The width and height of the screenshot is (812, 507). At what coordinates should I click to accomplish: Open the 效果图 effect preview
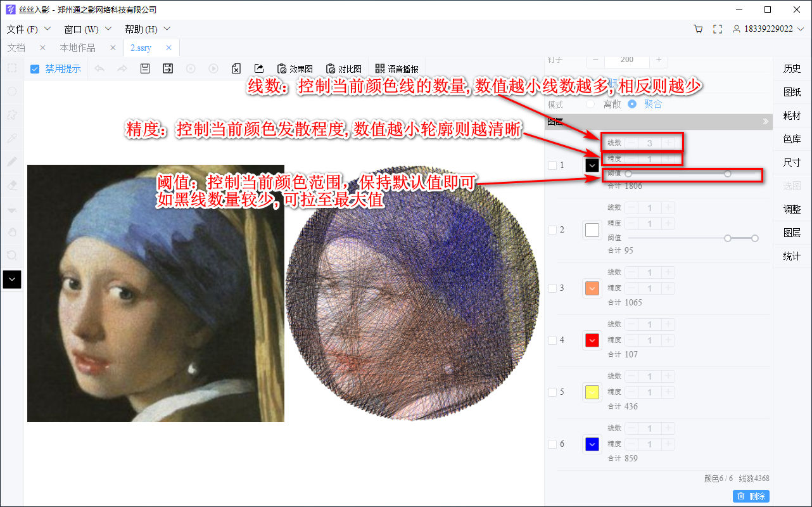tap(295, 68)
